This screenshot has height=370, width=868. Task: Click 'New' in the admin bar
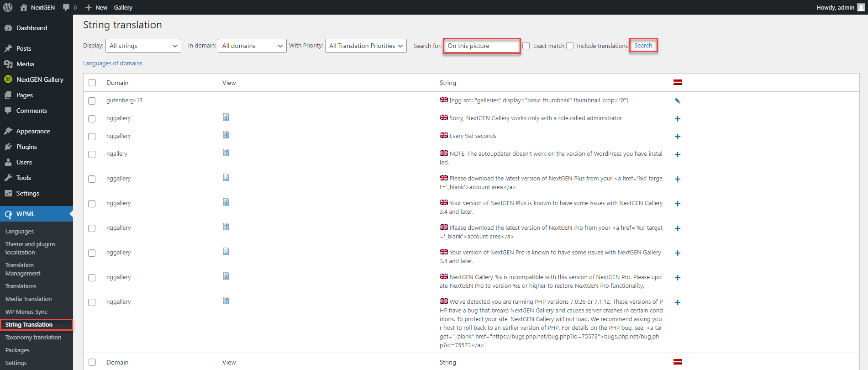96,7
